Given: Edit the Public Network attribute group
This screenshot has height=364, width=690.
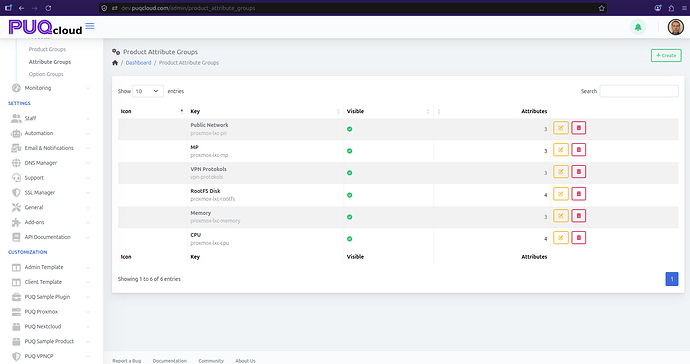Looking at the screenshot, I should 561,128.
